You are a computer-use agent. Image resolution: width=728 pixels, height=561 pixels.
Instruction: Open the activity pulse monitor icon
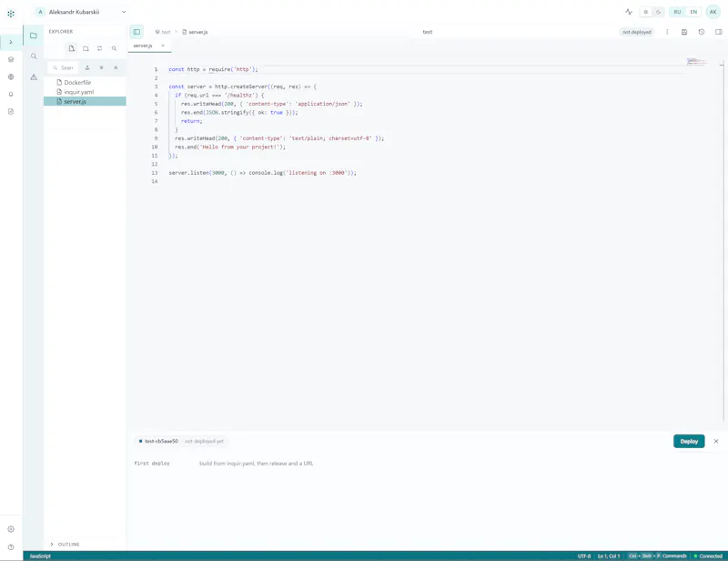[x=629, y=12]
